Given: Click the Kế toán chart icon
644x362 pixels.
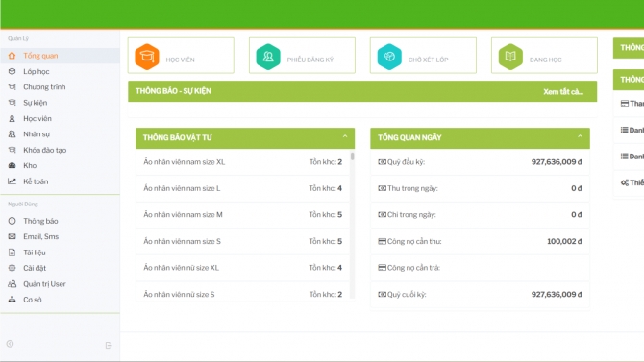Looking at the screenshot, I should pyautogui.click(x=12, y=181).
